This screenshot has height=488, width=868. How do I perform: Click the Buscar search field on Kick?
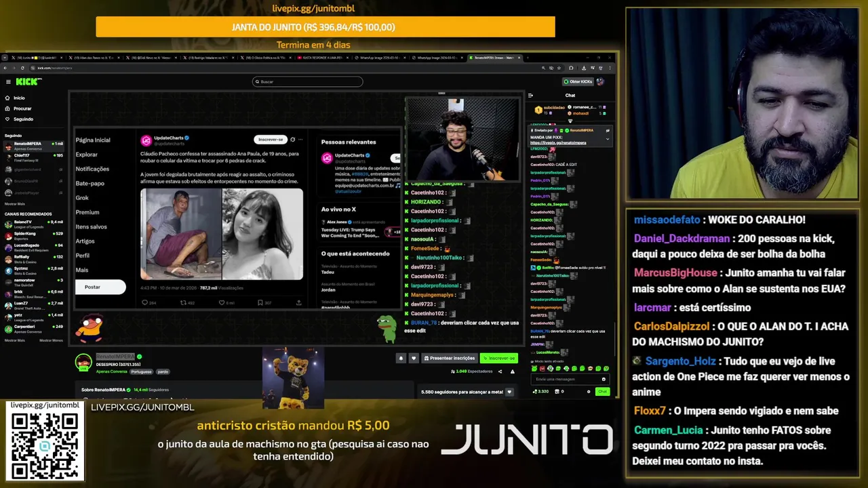pos(307,81)
